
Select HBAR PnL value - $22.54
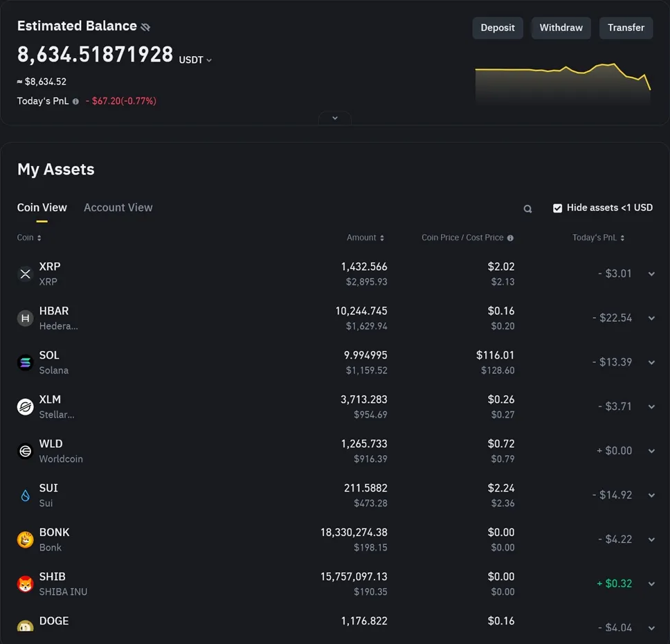[x=612, y=318]
